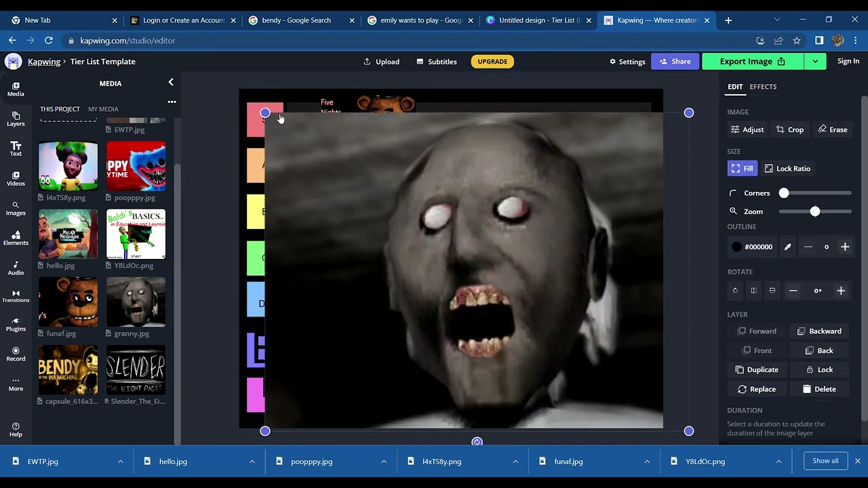This screenshot has width=868, height=488.
Task: Click the Upload button
Action: pyautogui.click(x=381, y=62)
